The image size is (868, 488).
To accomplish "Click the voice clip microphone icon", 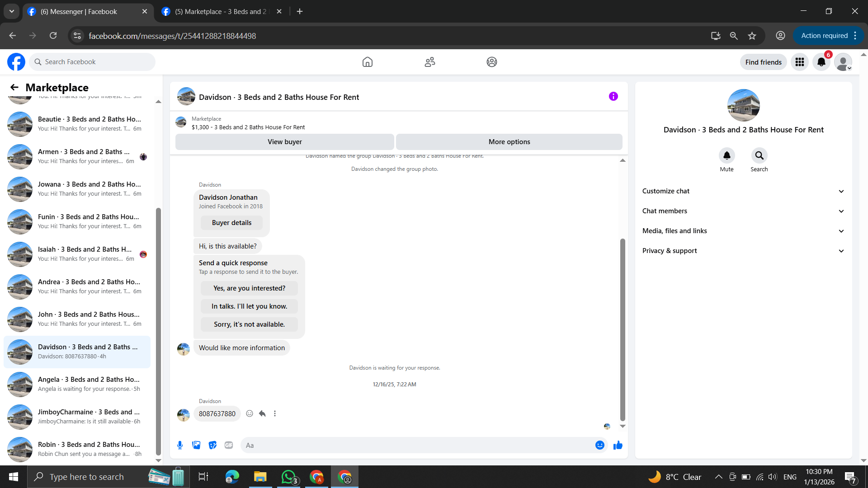I will pos(180,445).
